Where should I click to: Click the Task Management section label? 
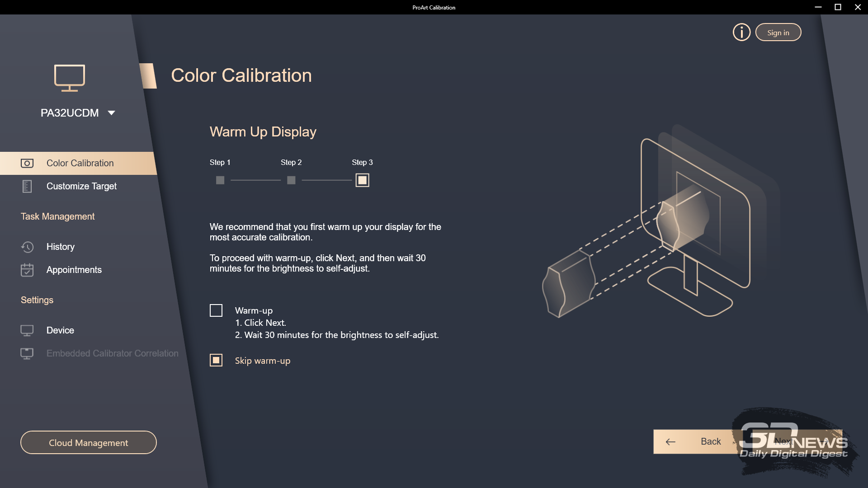[x=58, y=216]
